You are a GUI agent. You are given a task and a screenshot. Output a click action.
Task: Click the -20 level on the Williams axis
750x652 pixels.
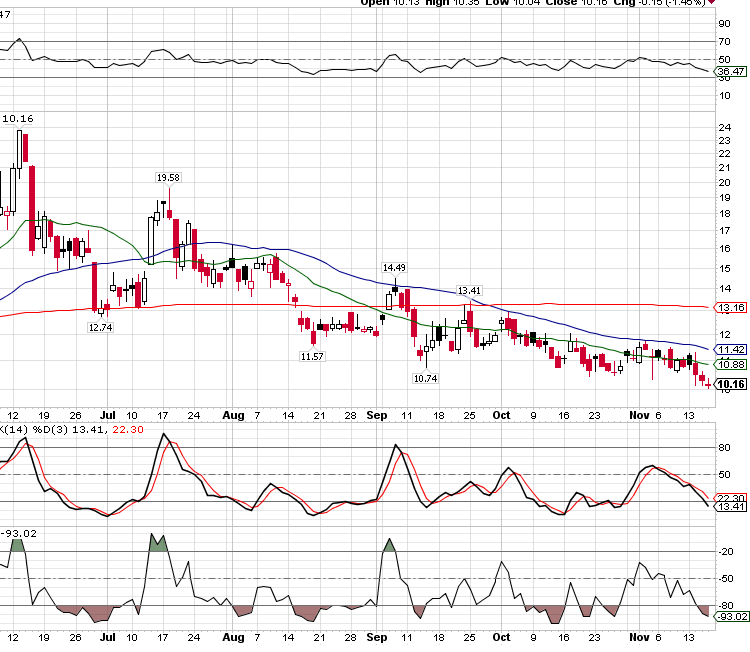[726, 552]
